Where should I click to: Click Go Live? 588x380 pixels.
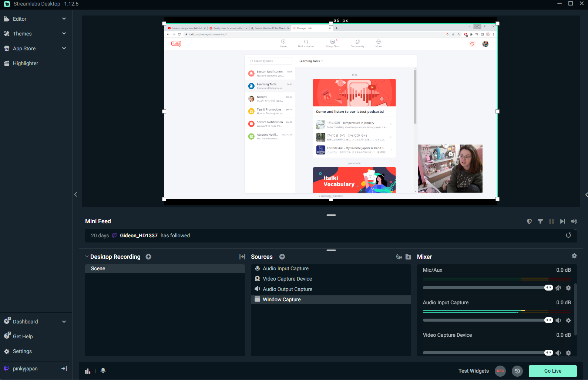point(553,371)
